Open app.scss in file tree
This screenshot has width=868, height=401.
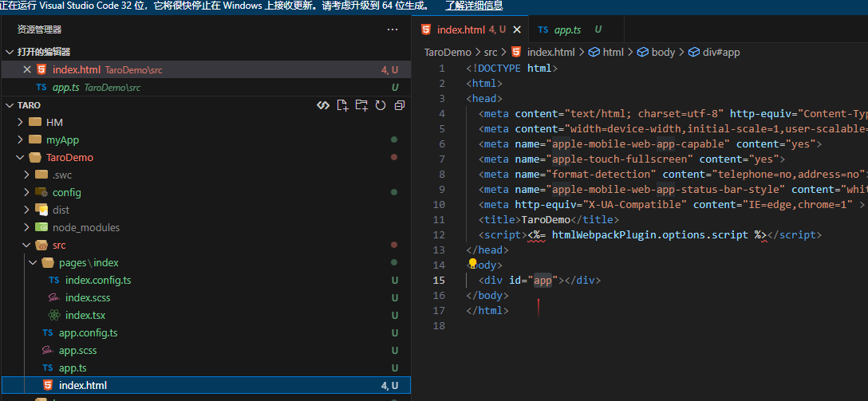pos(206,351)
